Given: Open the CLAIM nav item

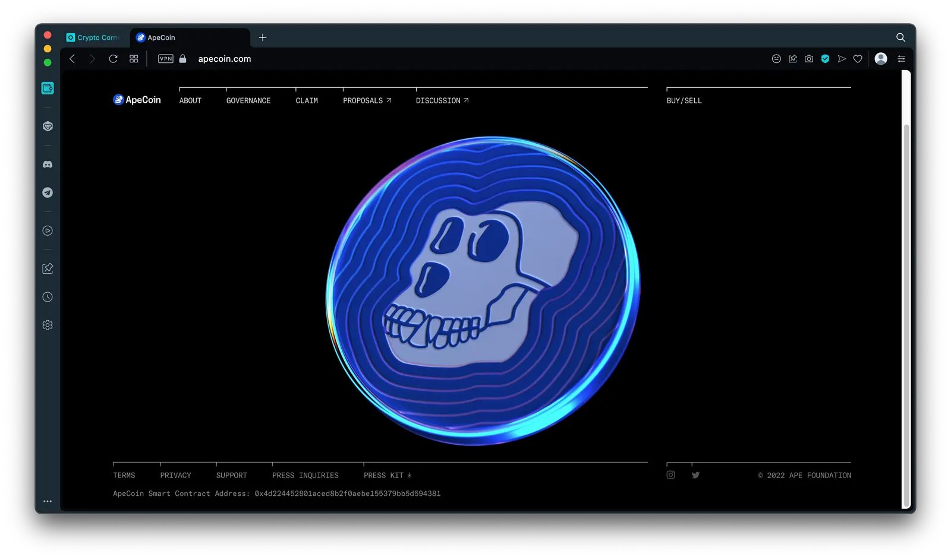Looking at the screenshot, I should click(307, 101).
